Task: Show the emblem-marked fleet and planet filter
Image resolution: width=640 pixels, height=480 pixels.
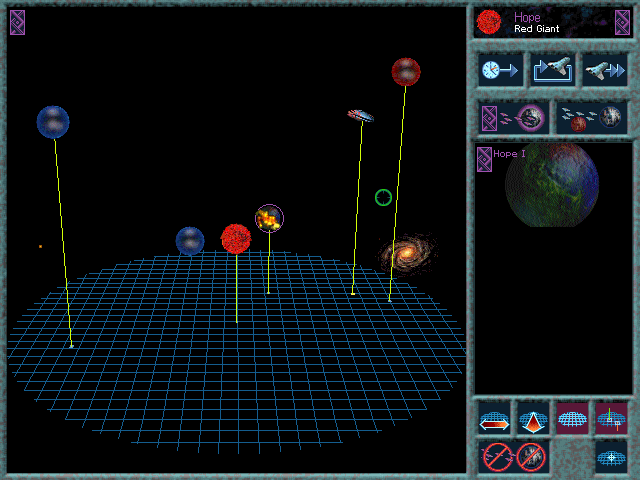Action: pos(513,118)
